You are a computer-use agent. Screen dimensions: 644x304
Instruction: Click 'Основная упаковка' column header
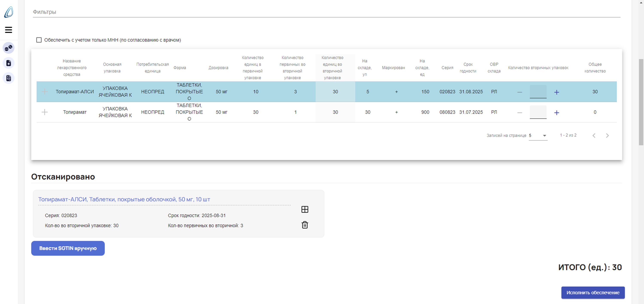112,68
